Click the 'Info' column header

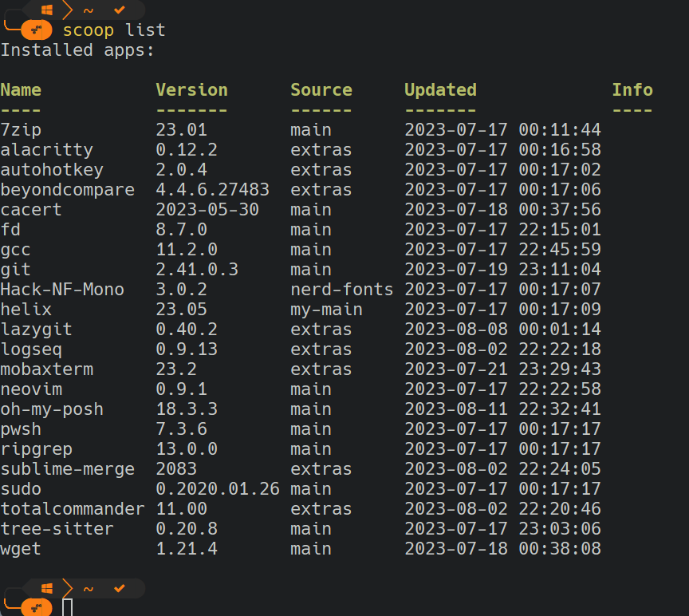point(632,89)
